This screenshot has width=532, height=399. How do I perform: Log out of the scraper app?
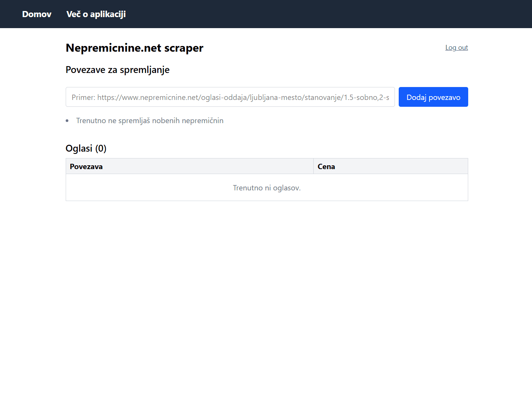[x=456, y=47]
